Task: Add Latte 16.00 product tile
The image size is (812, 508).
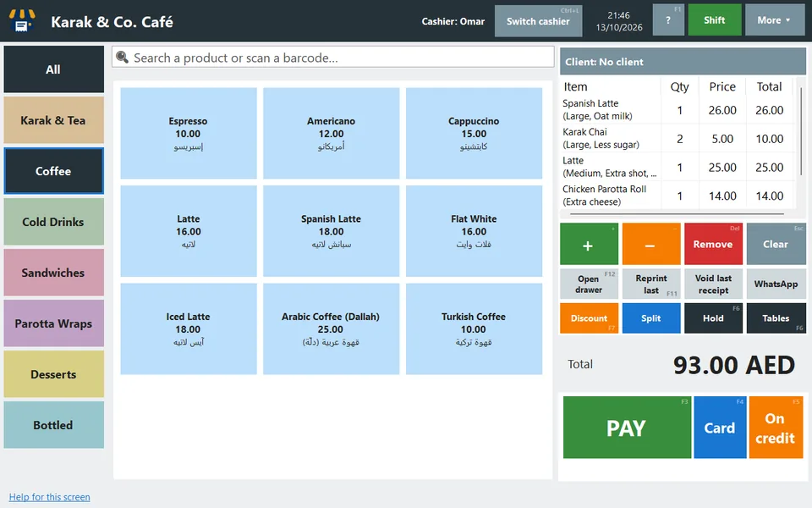Action: click(x=189, y=231)
